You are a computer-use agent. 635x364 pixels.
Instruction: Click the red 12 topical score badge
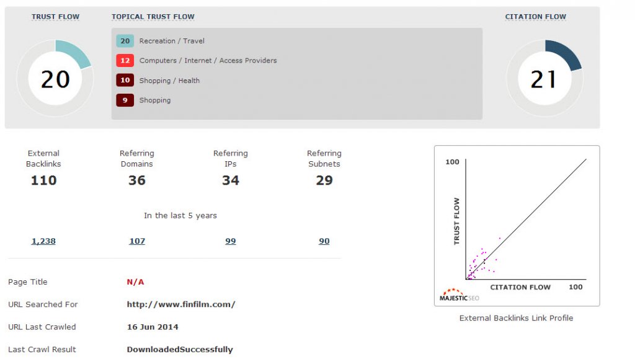(125, 61)
